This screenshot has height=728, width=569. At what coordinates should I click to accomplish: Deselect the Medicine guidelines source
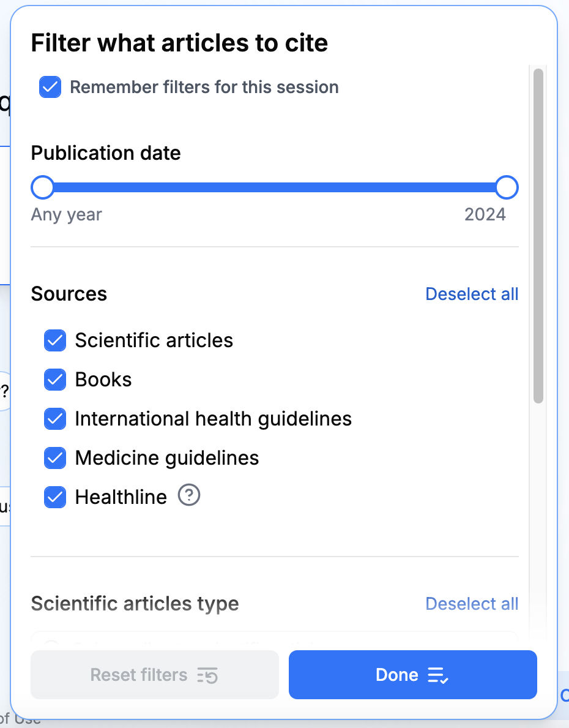(x=54, y=458)
